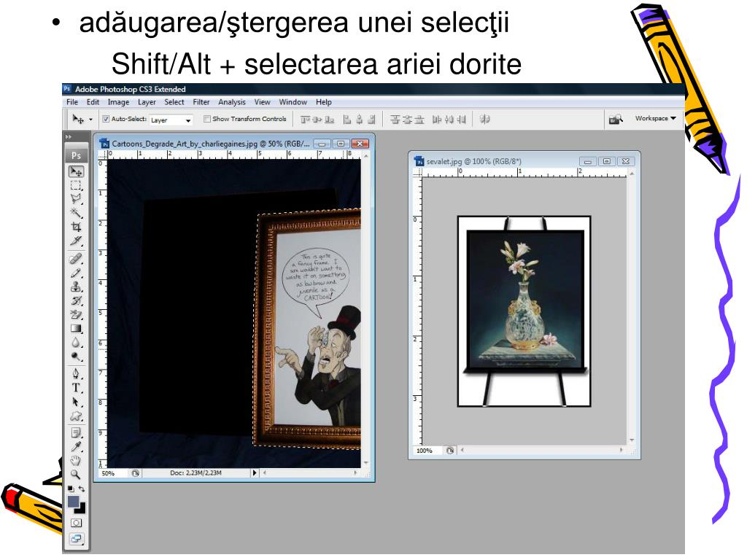Select the Eraser tool
The height and width of the screenshot is (560, 747).
coord(76,314)
